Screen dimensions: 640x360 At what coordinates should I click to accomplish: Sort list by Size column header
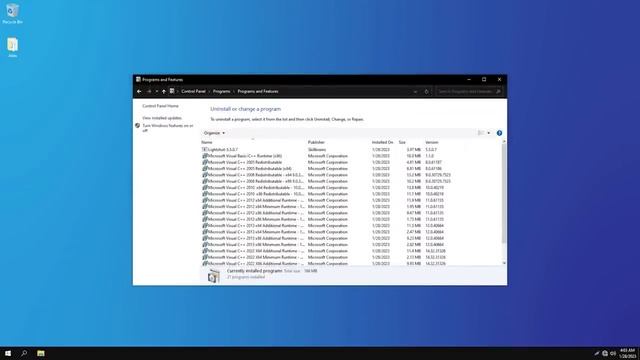tap(402, 142)
